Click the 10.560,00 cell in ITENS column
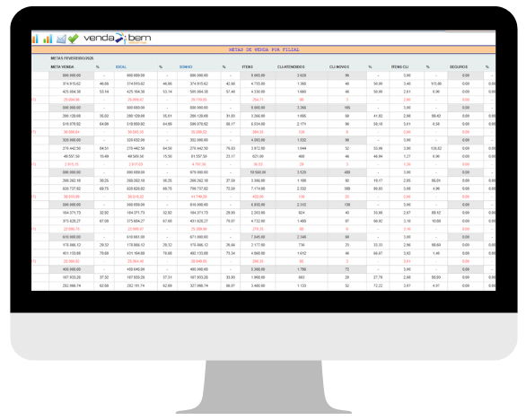 [x=258, y=172]
